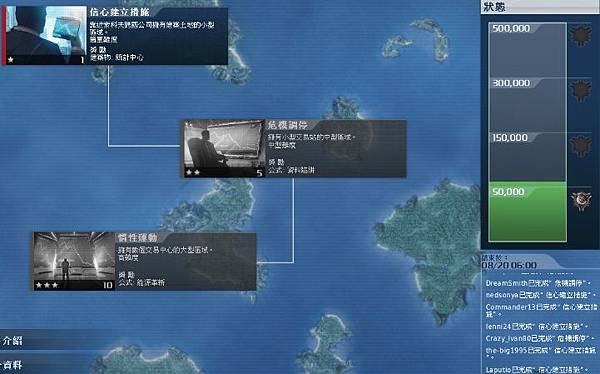This screenshot has width=600, height=374.
Task: Choose the 慣性脈動 three-star mission card
Action: 144,261
